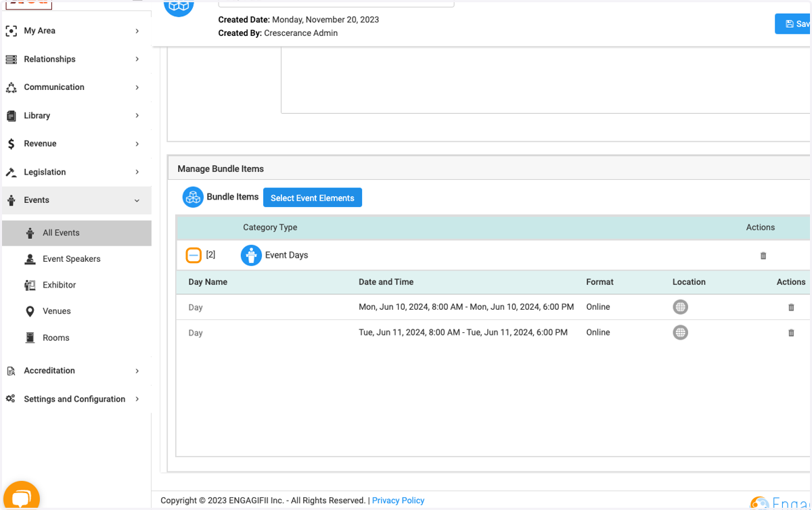The height and width of the screenshot is (510, 812).
Task: Click the Accreditation certificate icon
Action: coord(11,371)
